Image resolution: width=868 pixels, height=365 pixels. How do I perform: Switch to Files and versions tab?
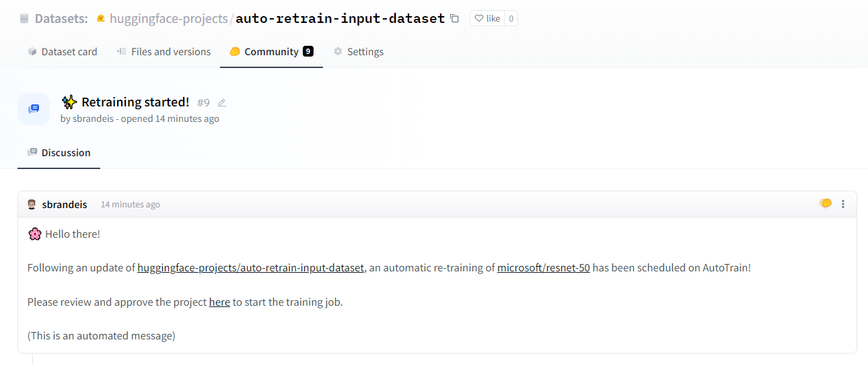pyautogui.click(x=164, y=52)
